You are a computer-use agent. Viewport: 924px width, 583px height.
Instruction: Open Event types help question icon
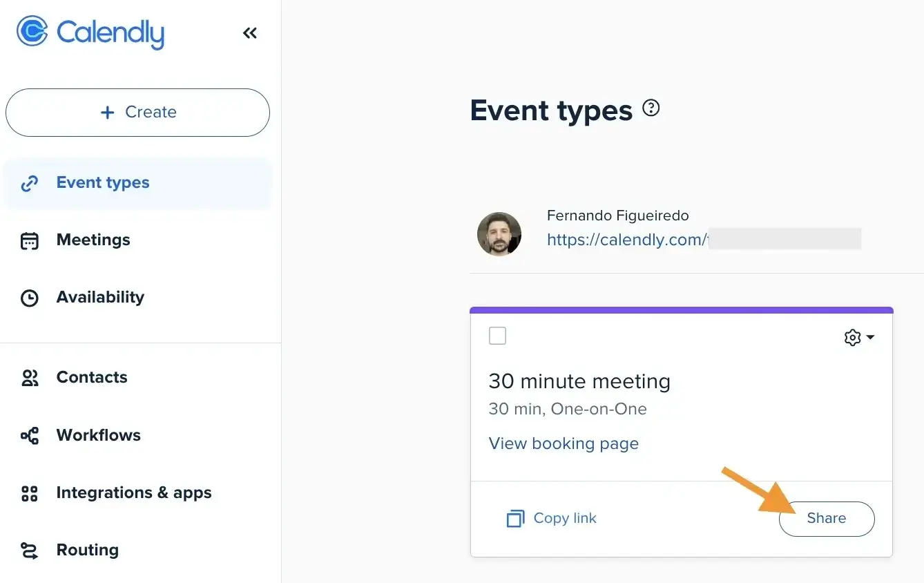pos(651,108)
